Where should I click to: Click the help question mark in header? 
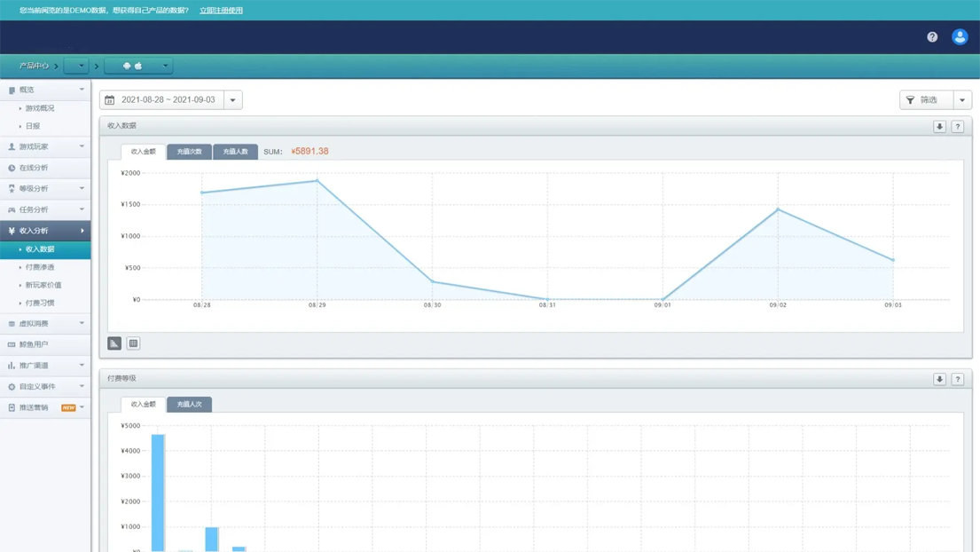(x=932, y=36)
